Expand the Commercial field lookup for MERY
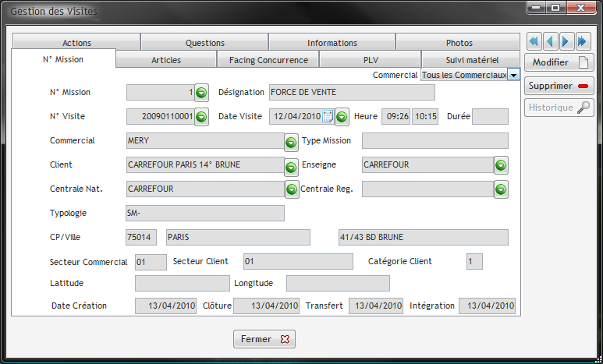The width and height of the screenshot is (603, 364). [291, 141]
